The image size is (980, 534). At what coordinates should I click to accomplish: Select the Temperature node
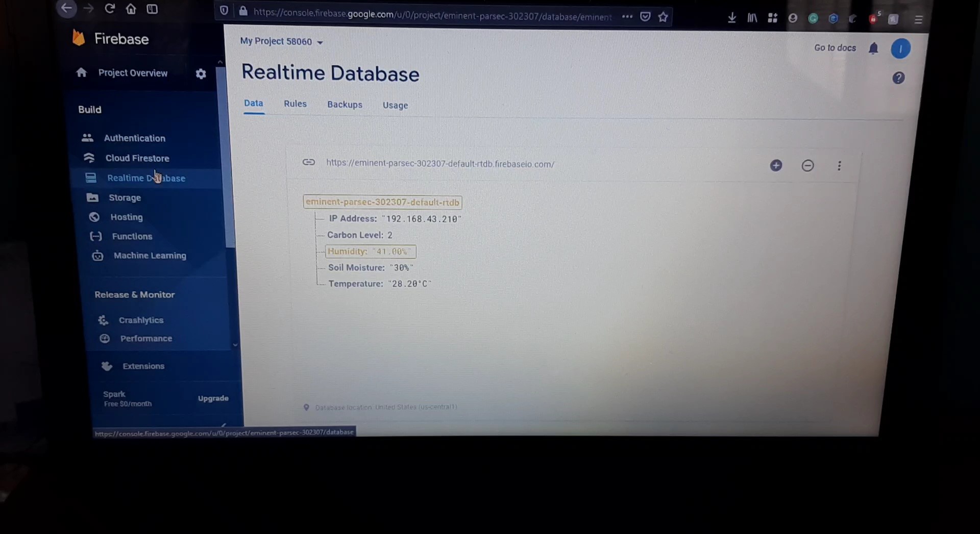380,284
